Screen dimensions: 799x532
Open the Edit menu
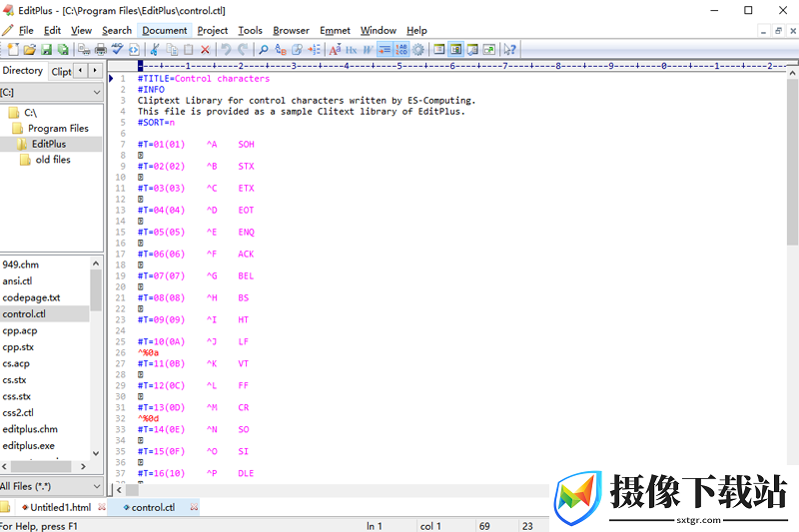(x=52, y=31)
